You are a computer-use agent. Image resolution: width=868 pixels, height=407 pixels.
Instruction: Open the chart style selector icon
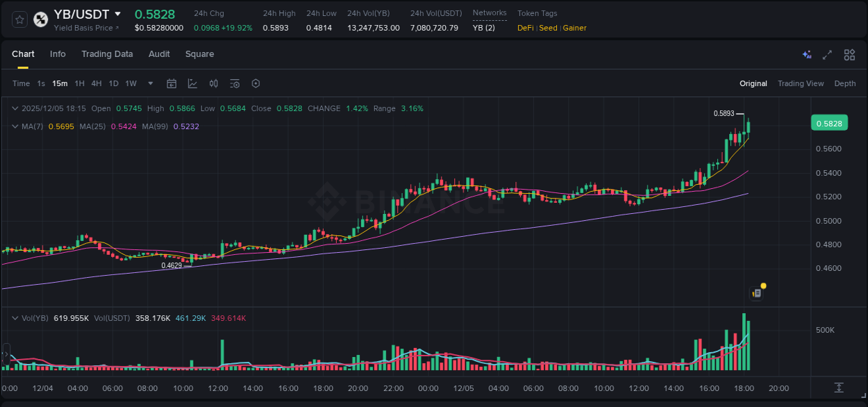(192, 83)
